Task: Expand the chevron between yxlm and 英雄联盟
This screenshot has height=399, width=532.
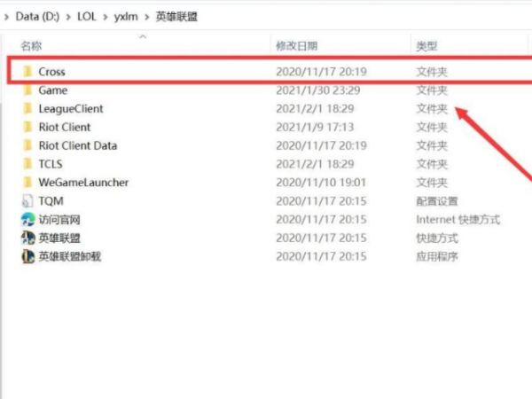Action: 146,17
